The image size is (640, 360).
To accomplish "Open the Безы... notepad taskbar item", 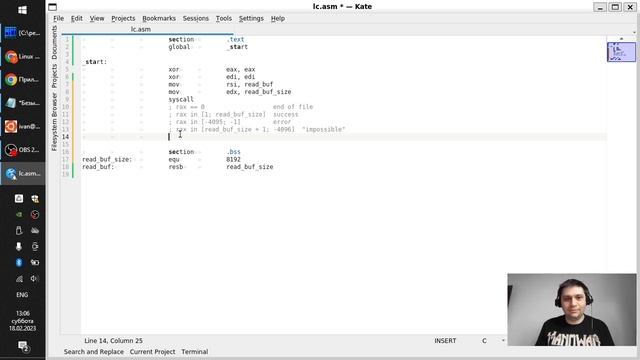I will click(x=22, y=103).
